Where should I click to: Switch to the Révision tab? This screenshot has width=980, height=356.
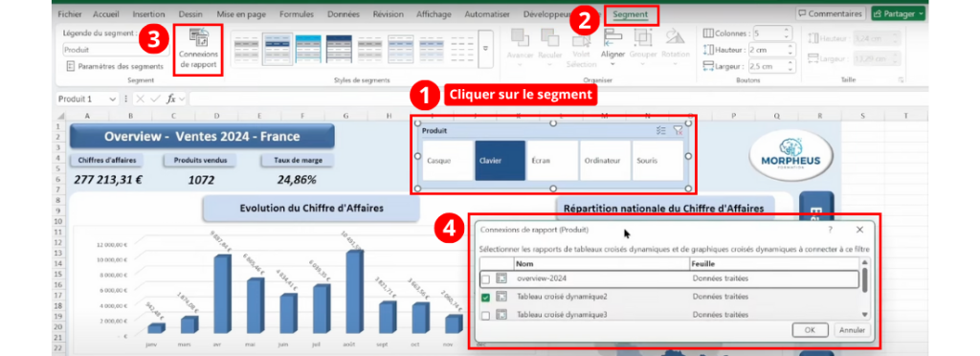pos(388,13)
